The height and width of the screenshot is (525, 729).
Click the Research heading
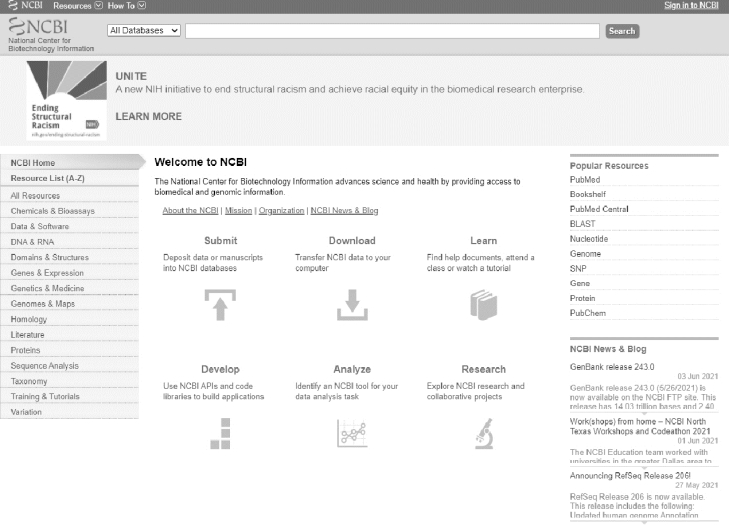[x=484, y=369]
